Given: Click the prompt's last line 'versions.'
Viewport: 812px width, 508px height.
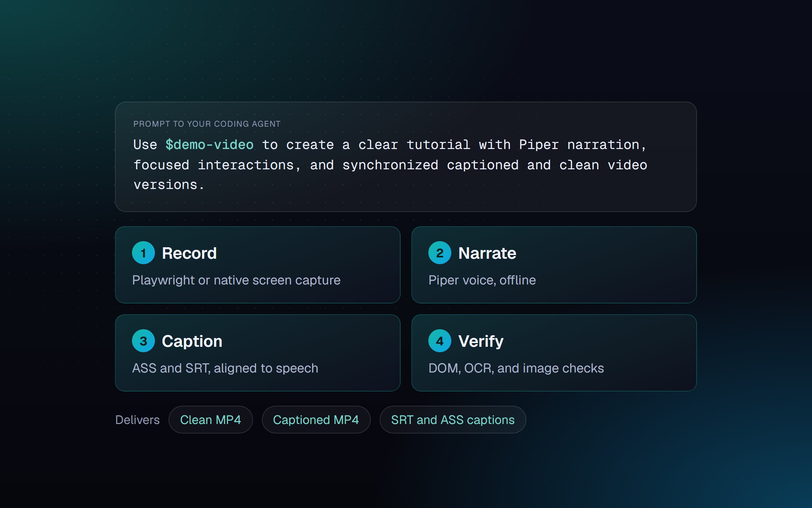Looking at the screenshot, I should (169, 185).
